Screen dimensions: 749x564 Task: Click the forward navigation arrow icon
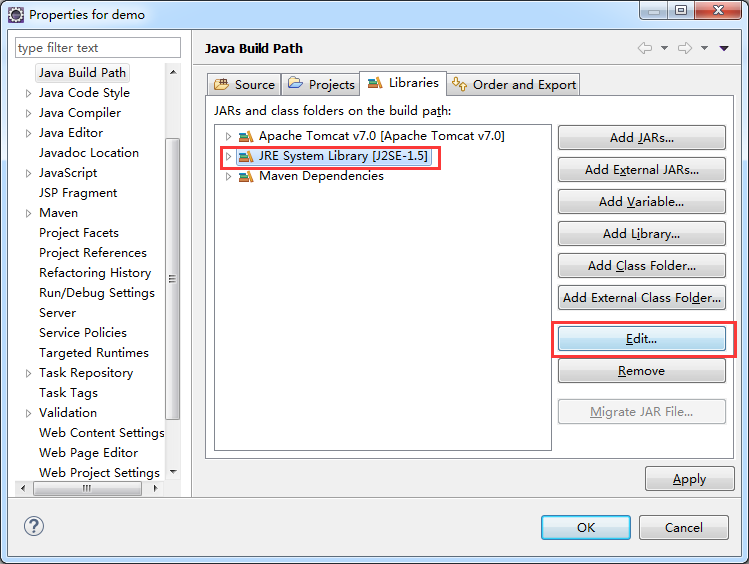pos(685,48)
